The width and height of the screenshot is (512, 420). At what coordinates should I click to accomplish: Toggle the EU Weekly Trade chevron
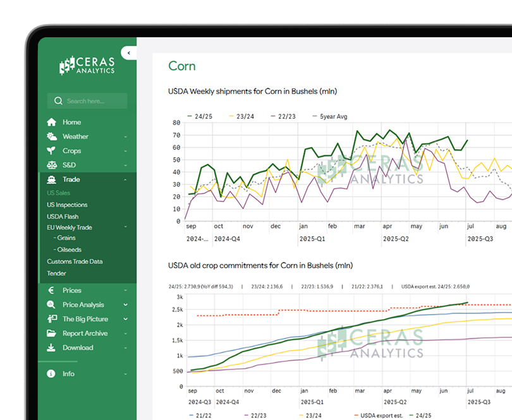point(125,227)
